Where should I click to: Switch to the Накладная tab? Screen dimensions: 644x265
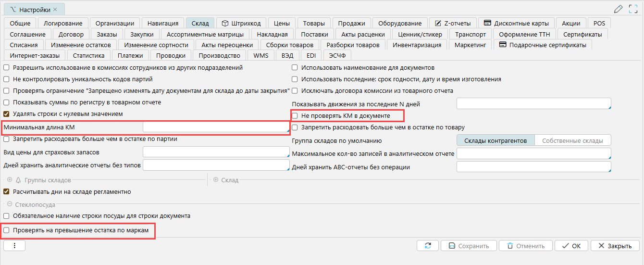pyautogui.click(x=272, y=34)
